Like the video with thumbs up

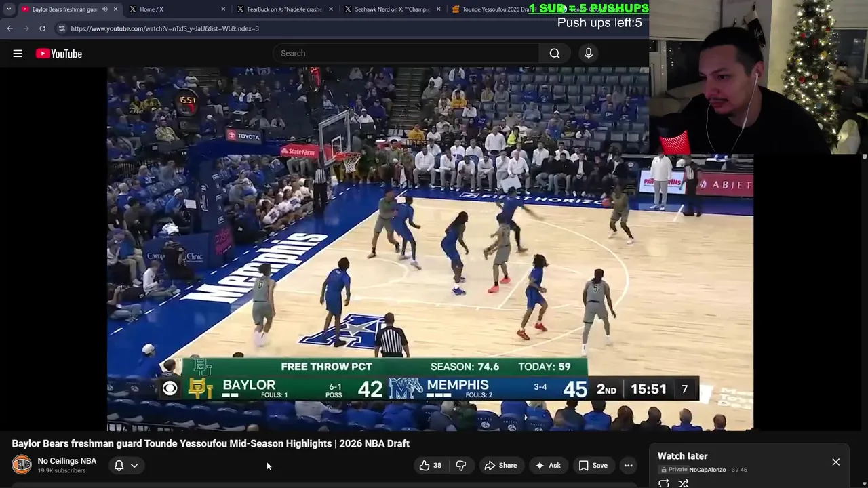tap(430, 465)
